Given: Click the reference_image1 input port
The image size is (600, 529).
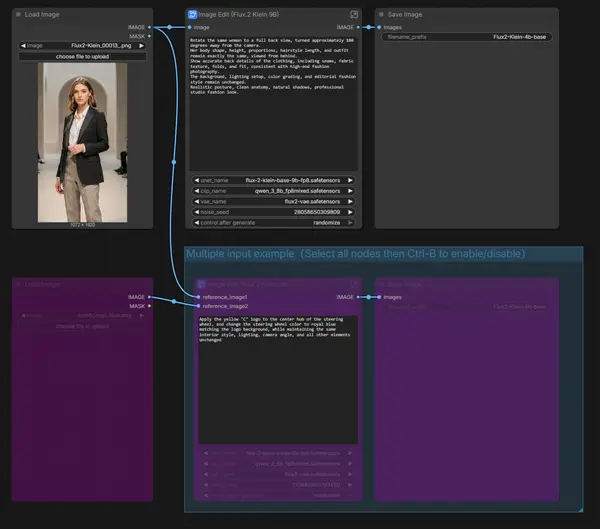Looking at the screenshot, I should point(198,297).
